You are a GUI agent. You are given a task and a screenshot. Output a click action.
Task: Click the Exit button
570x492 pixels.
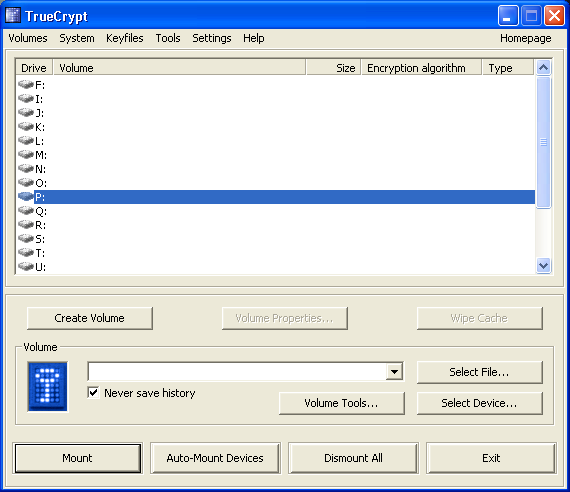(x=491, y=458)
